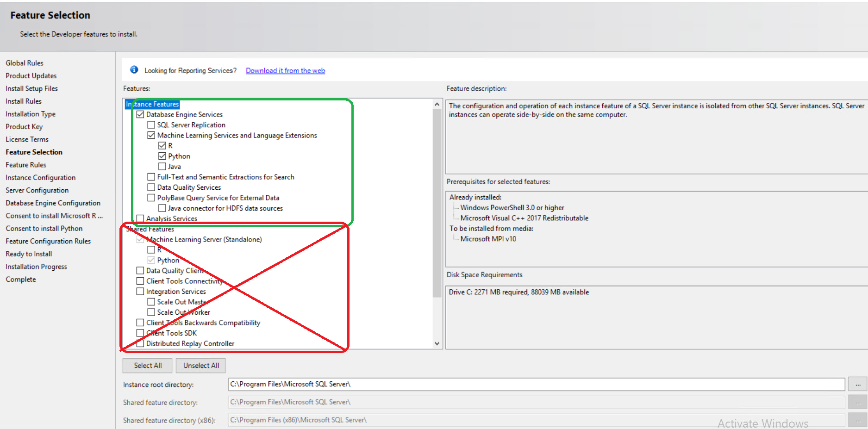Select the Instance Features tree heading

[x=152, y=104]
